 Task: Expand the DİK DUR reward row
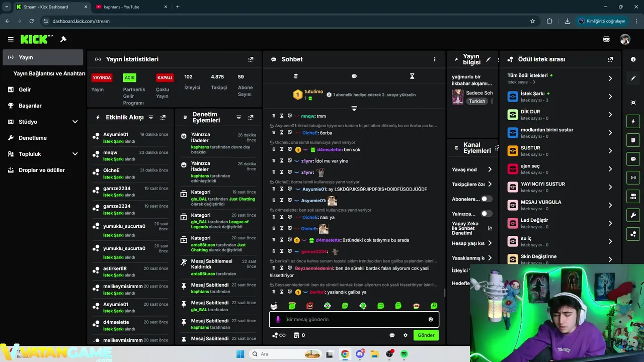tap(610, 115)
